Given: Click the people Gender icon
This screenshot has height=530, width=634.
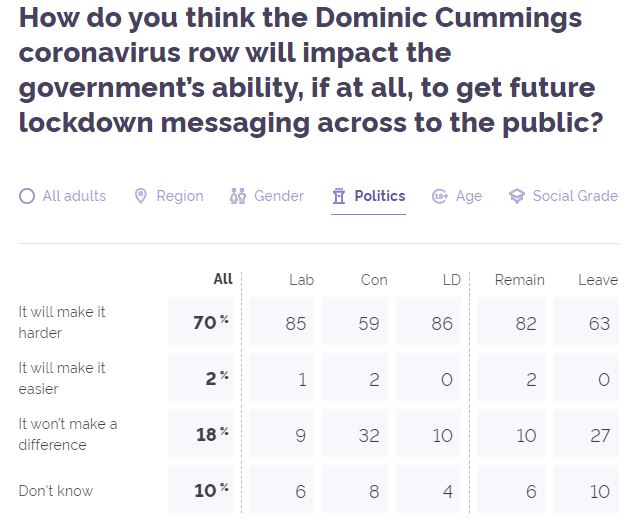Looking at the screenshot, I should click(x=238, y=196).
